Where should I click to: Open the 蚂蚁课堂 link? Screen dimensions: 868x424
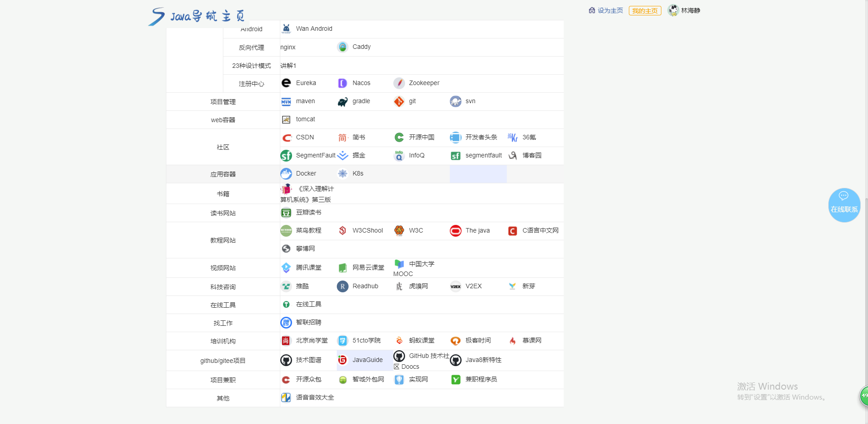coord(422,340)
